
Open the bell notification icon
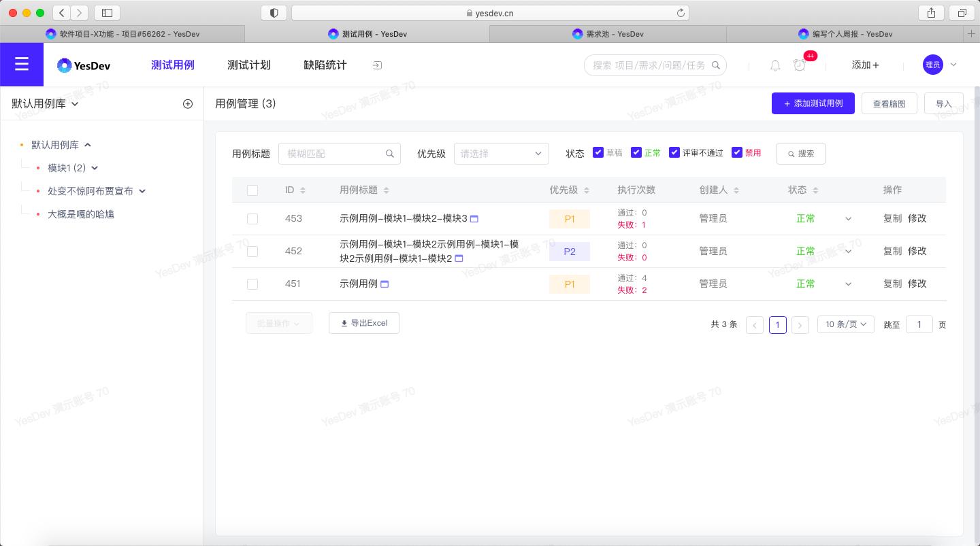[775, 65]
